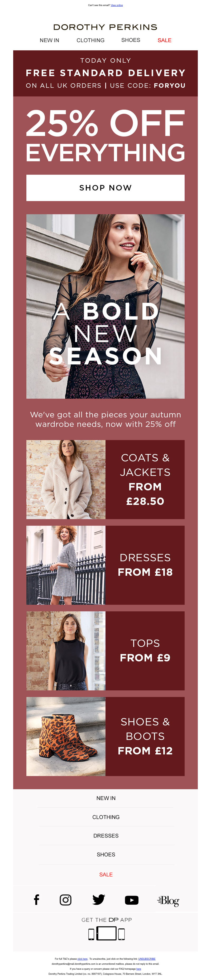The height and width of the screenshot is (980, 211).
Task: Open the Instagram icon link
Action: (65, 900)
